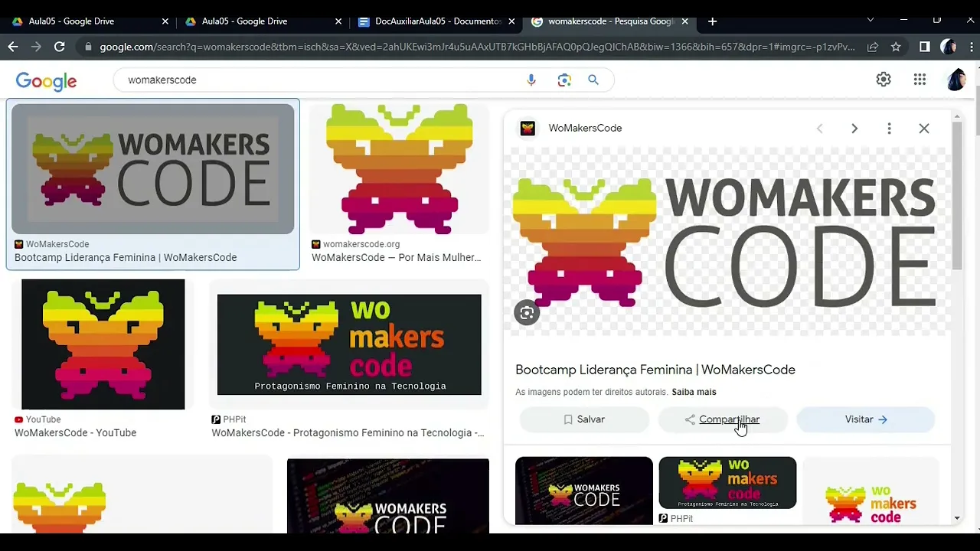Open more options in the preview panel
The width and height of the screenshot is (980, 551).
889,129
